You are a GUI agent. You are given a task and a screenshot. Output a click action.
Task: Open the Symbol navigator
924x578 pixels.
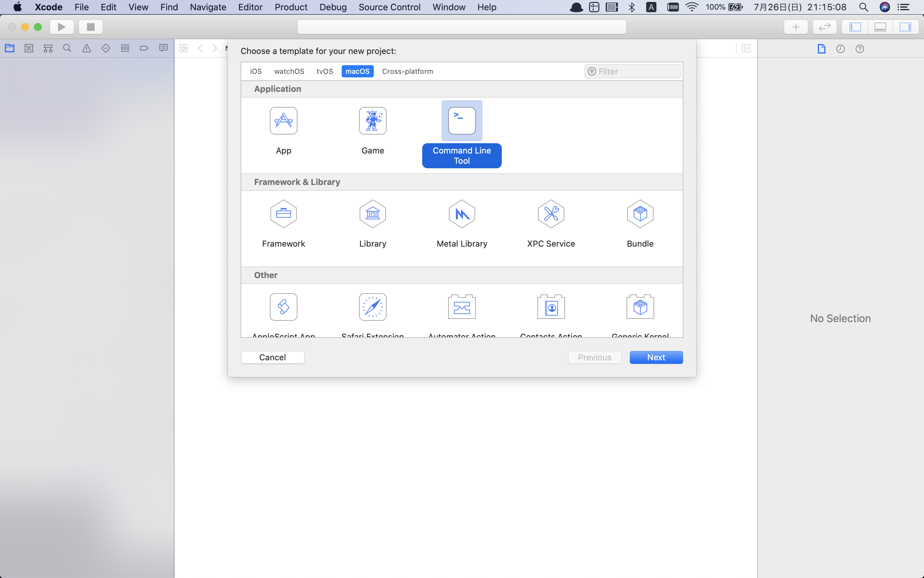pos(48,48)
